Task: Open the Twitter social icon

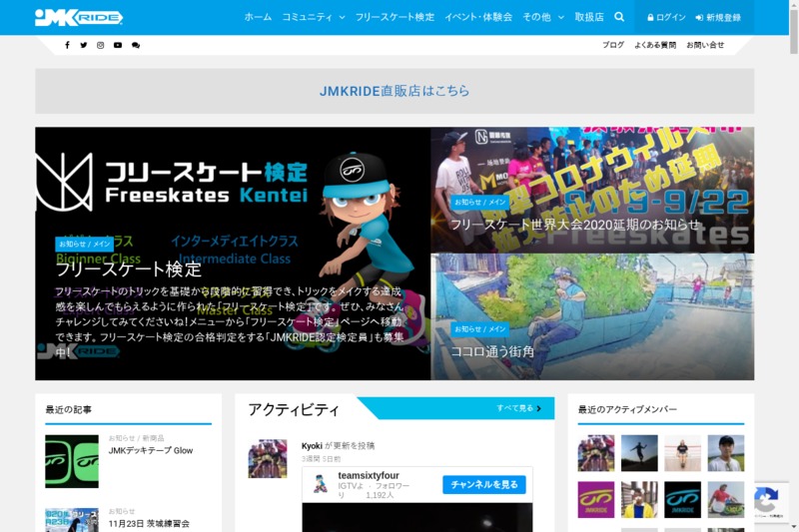Action: pyautogui.click(x=84, y=45)
